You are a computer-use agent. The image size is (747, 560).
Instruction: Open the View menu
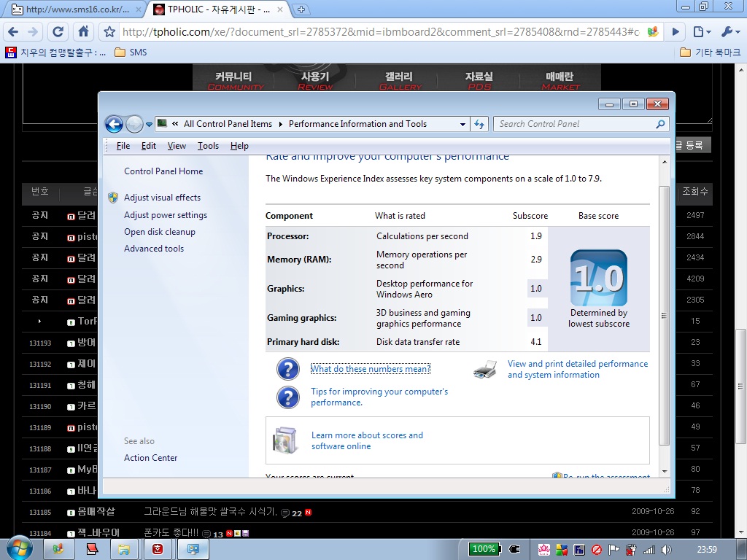click(x=177, y=146)
